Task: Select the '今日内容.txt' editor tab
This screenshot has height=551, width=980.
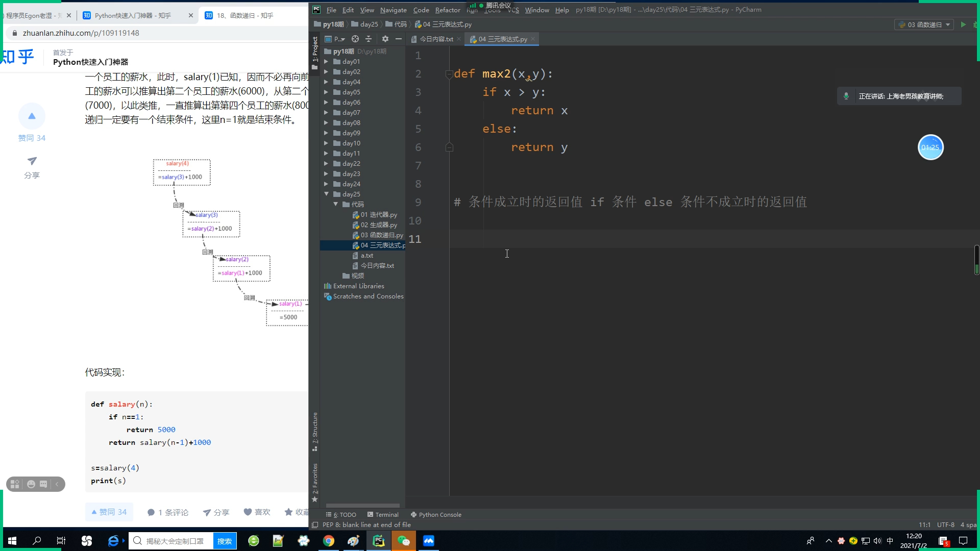Action: click(434, 39)
